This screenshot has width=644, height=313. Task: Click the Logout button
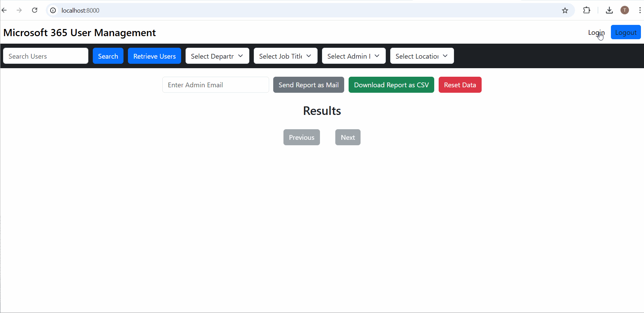click(x=626, y=32)
